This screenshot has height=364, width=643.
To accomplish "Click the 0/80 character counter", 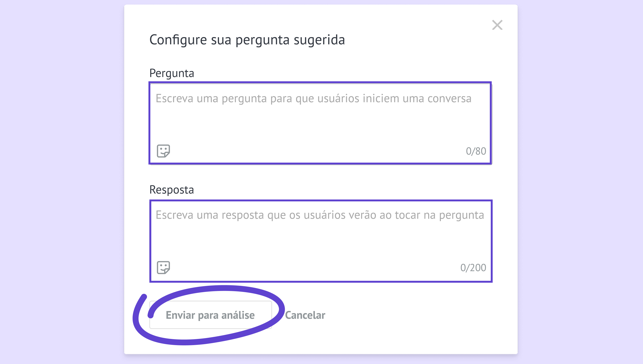I will [476, 151].
